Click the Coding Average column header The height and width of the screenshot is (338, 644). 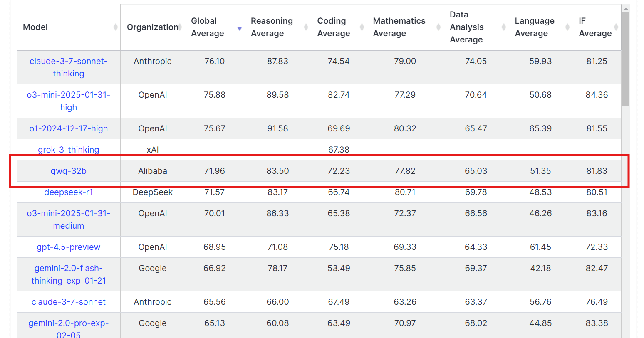pos(339,27)
